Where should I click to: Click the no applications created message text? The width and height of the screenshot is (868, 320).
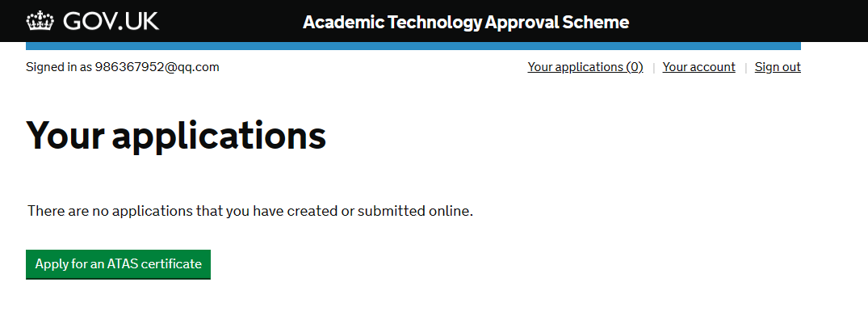(x=250, y=211)
